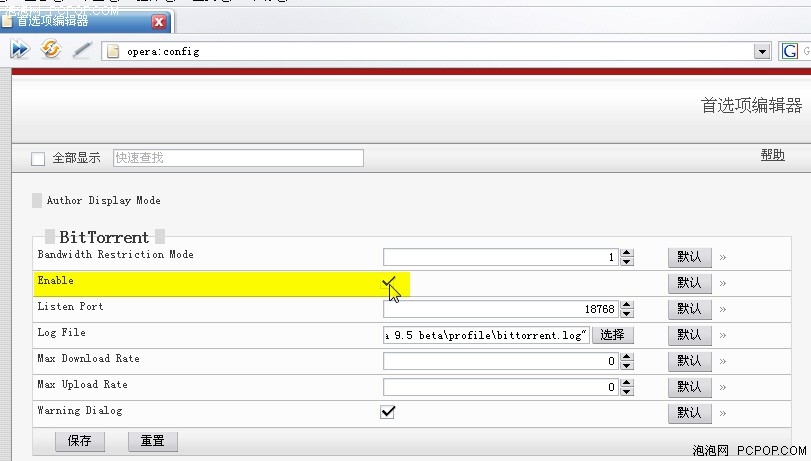The image size is (811, 461).
Task: Toggle the 全部显示 checkbox
Action: pos(38,158)
